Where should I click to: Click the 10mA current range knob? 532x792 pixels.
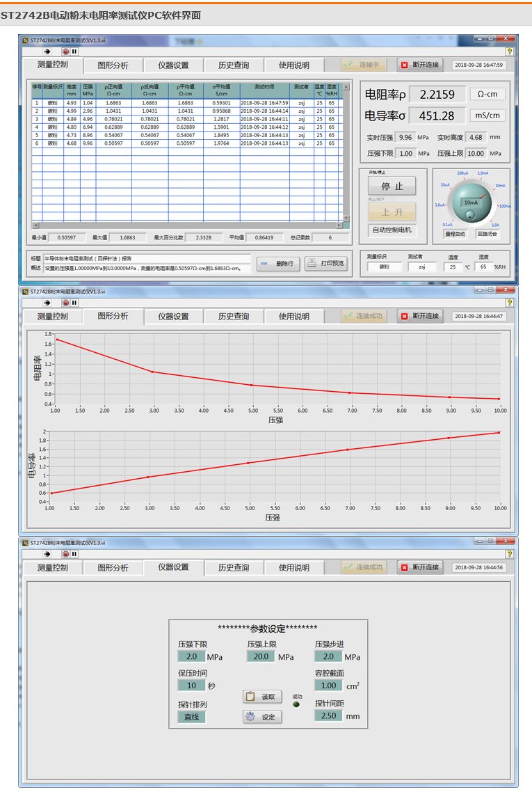pos(471,203)
